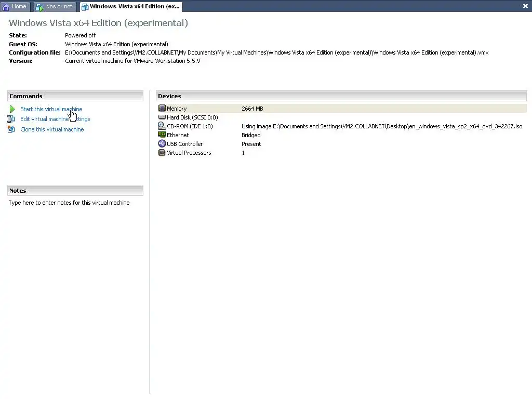Screen dimensions: 532x399
Task: Click the VMware Workstation 5.5.9 version text
Action: (x=132, y=61)
